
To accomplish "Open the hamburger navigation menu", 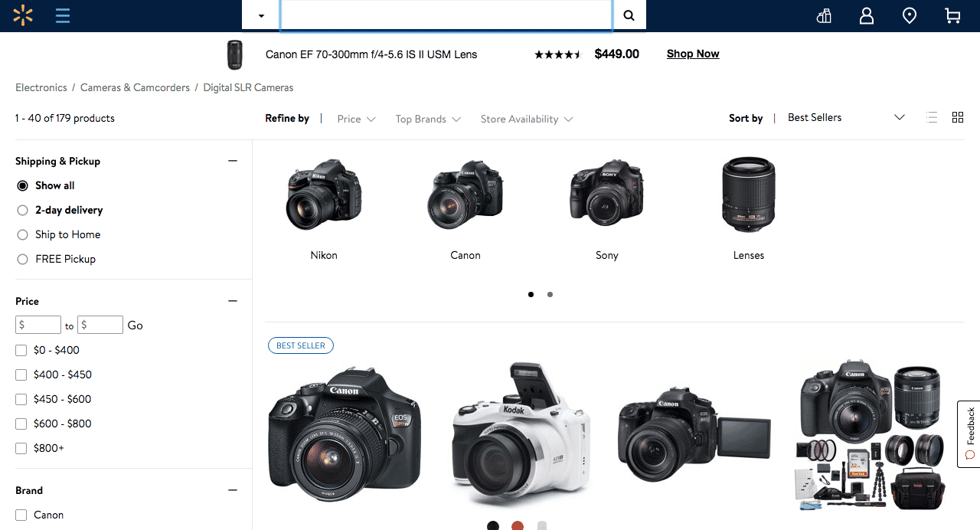I will coord(63,15).
